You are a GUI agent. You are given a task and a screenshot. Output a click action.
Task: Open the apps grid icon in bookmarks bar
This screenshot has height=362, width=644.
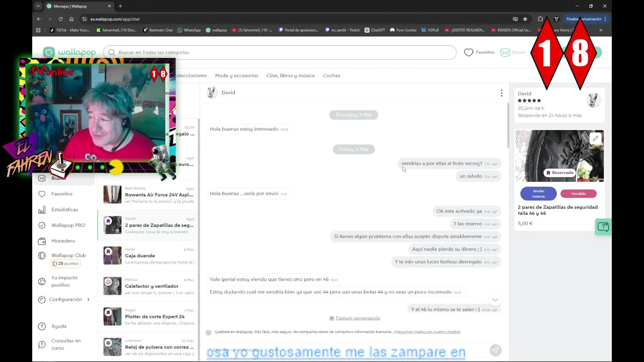pos(38,30)
